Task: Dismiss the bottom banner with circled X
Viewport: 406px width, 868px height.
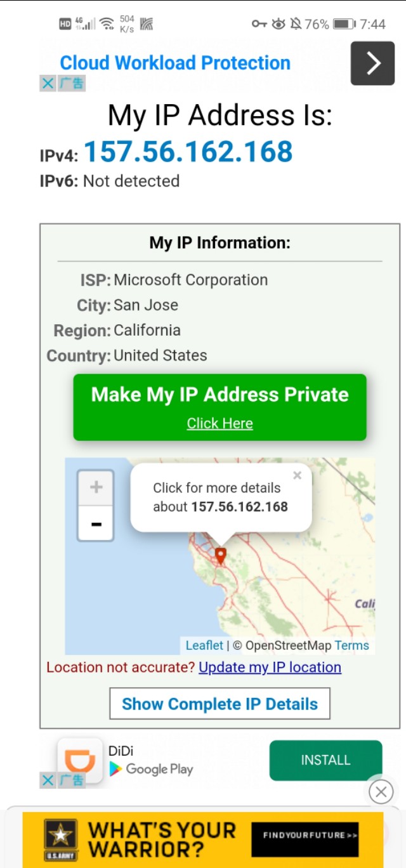Action: coord(381,791)
